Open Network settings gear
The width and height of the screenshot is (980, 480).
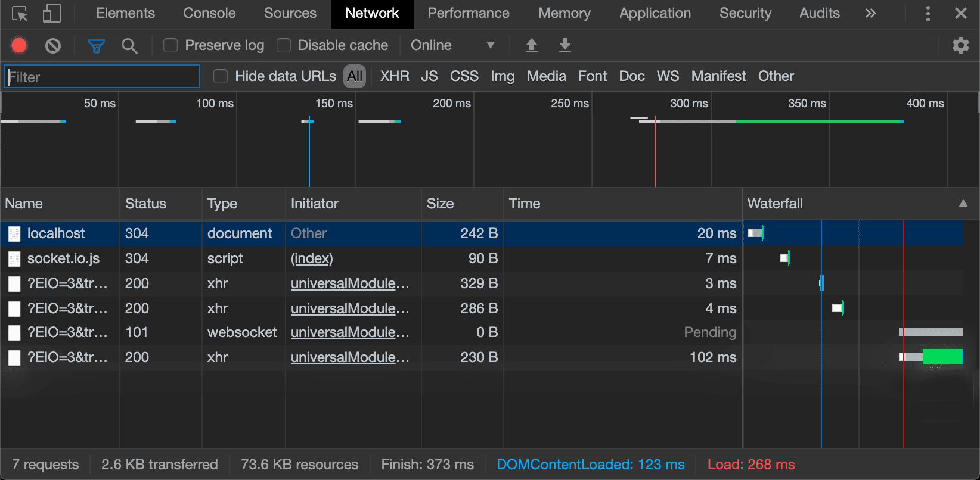960,45
